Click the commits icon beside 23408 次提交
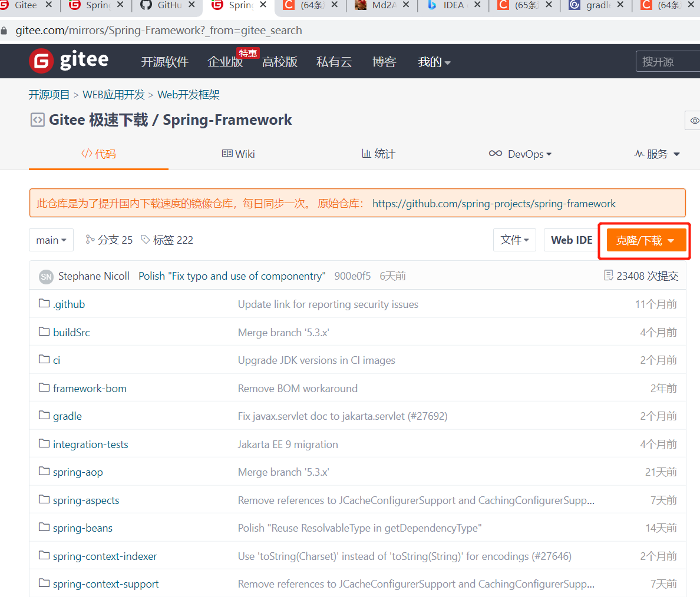 tap(609, 276)
